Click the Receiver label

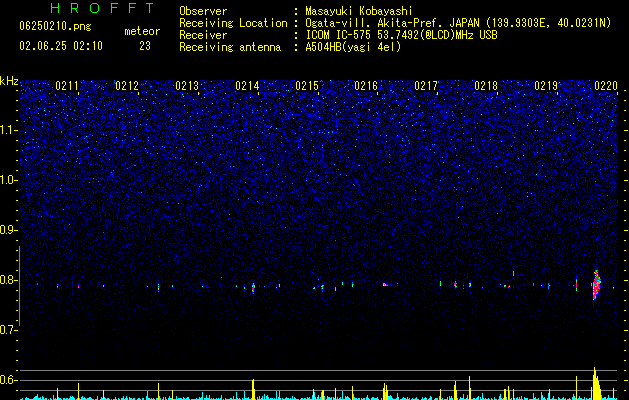[x=203, y=35]
